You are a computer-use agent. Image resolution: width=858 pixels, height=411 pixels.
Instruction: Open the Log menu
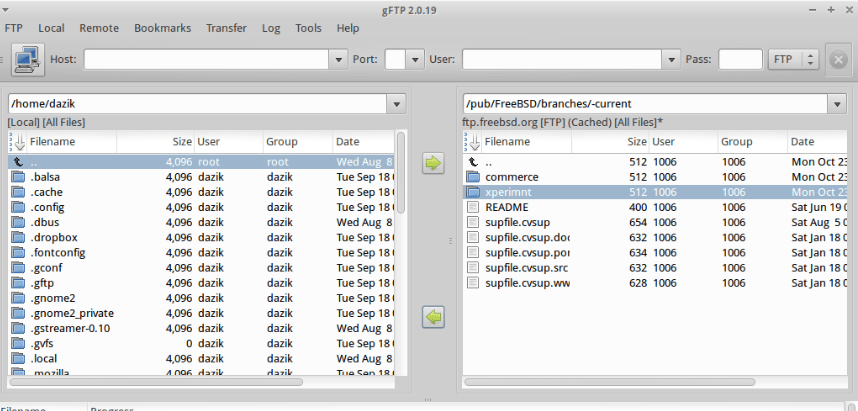pos(271,28)
